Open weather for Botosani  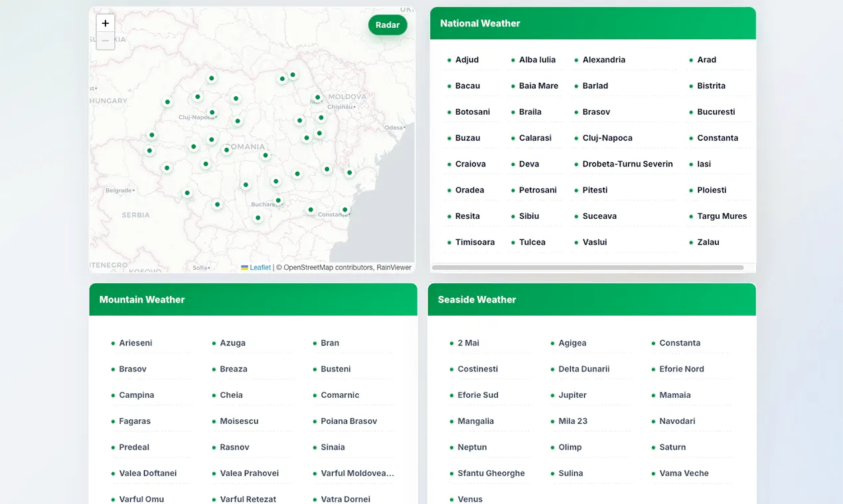pyautogui.click(x=473, y=112)
